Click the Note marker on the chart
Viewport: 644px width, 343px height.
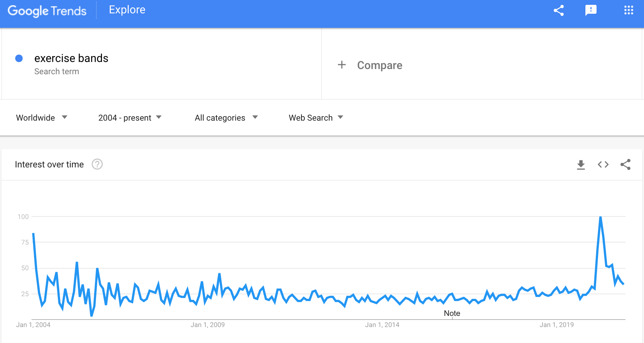click(452, 313)
